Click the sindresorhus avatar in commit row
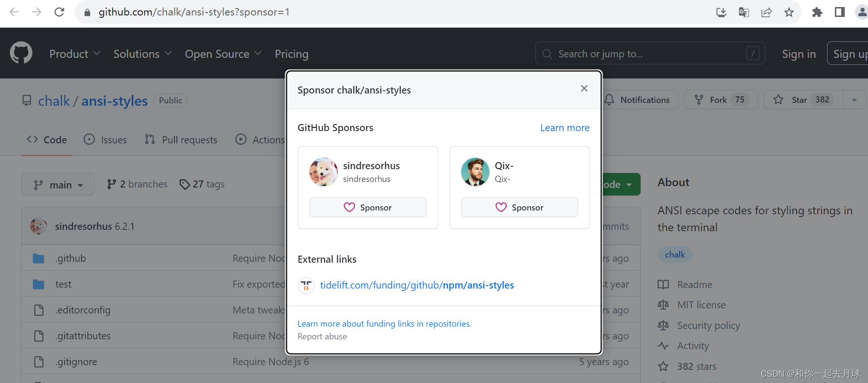This screenshot has height=383, width=868. pyautogui.click(x=39, y=226)
